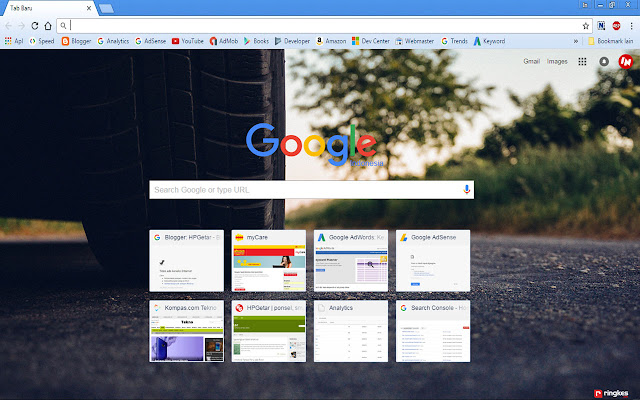Open the AdMob bookmark
Image resolution: width=640 pixels, height=400 pixels.
click(x=224, y=41)
